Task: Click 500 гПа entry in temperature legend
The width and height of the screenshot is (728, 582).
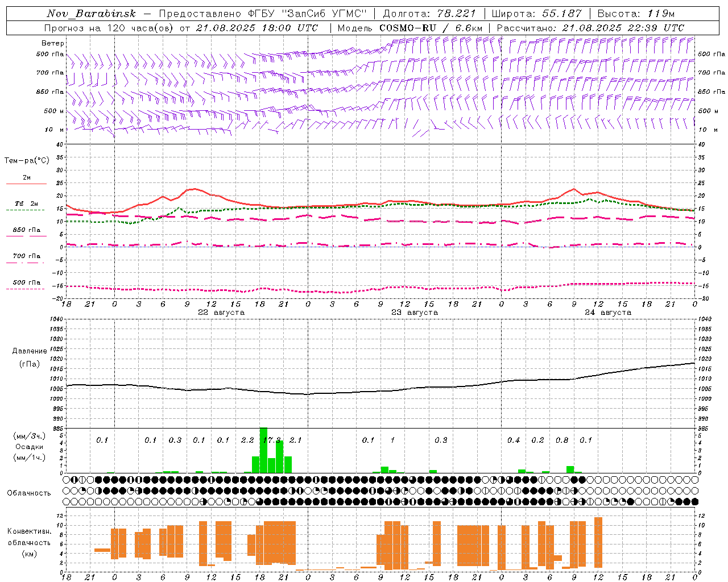Action: pos(27,282)
